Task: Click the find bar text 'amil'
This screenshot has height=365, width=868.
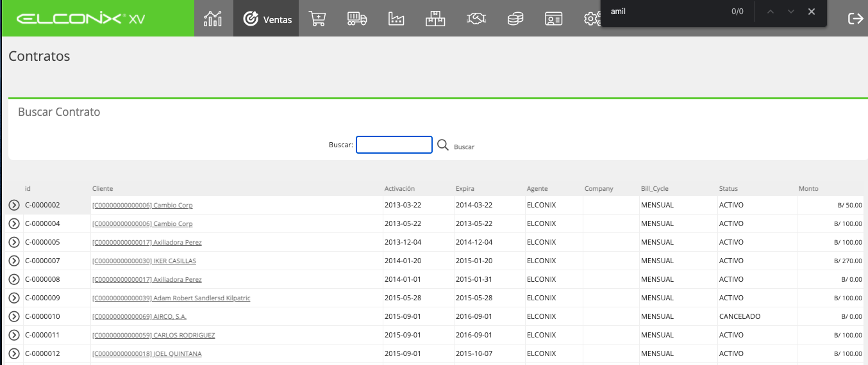Action: point(618,12)
